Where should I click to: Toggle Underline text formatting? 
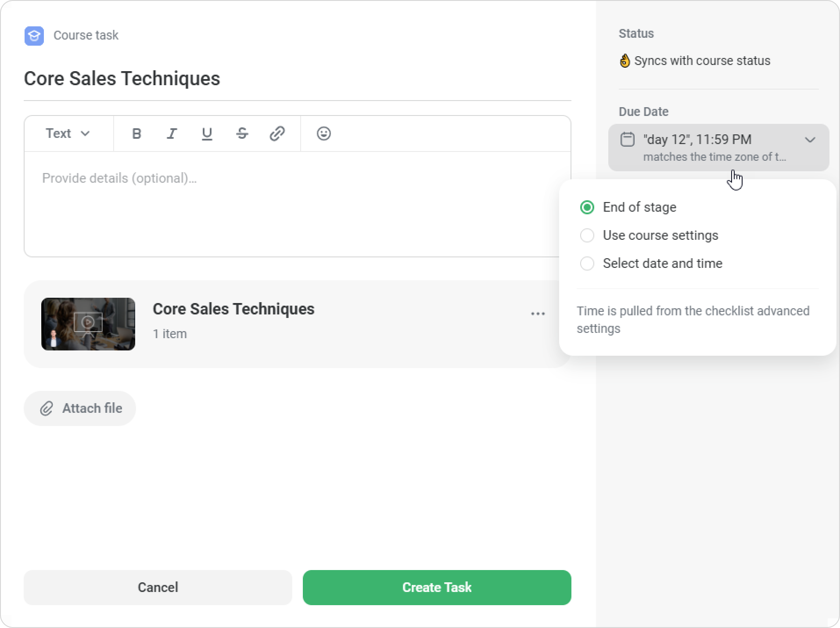click(x=207, y=134)
